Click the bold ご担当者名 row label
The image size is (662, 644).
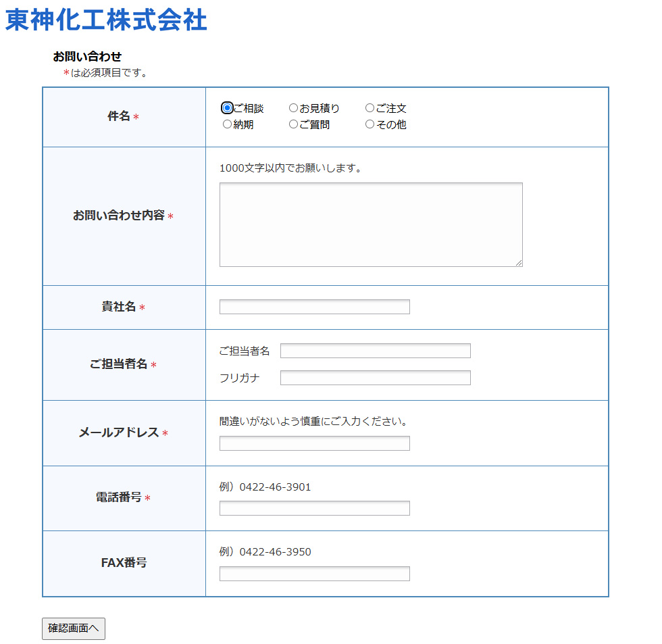click(x=118, y=364)
